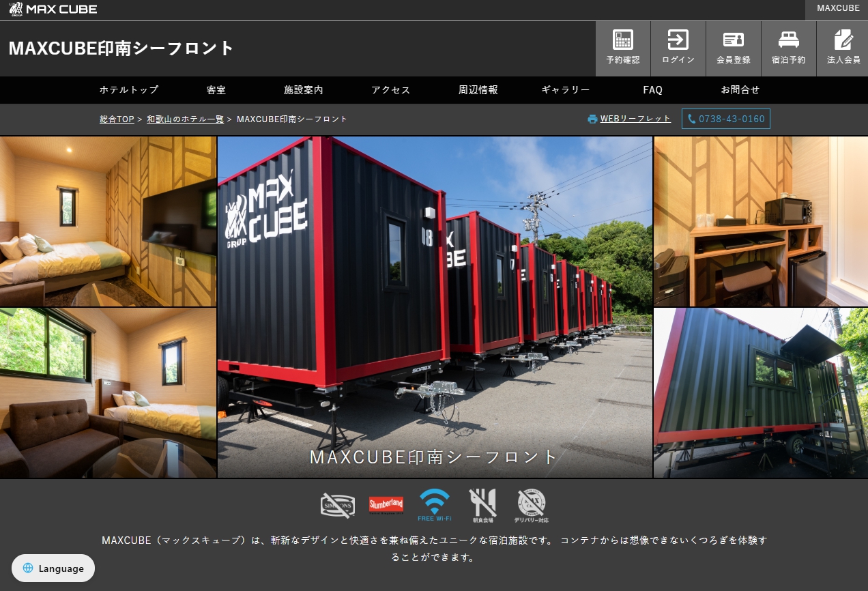Go to the 総合TOP breadcrumb link

(x=117, y=119)
